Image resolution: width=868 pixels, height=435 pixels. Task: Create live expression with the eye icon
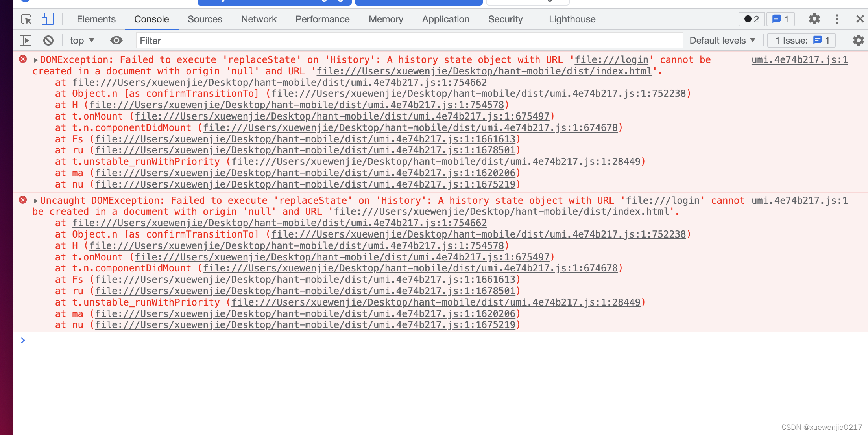coord(116,41)
